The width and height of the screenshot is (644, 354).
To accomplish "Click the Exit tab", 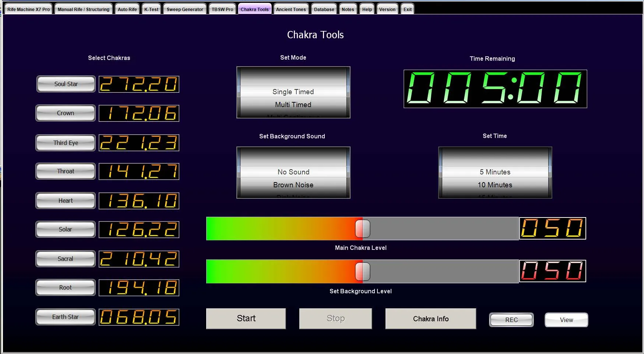I will (407, 9).
